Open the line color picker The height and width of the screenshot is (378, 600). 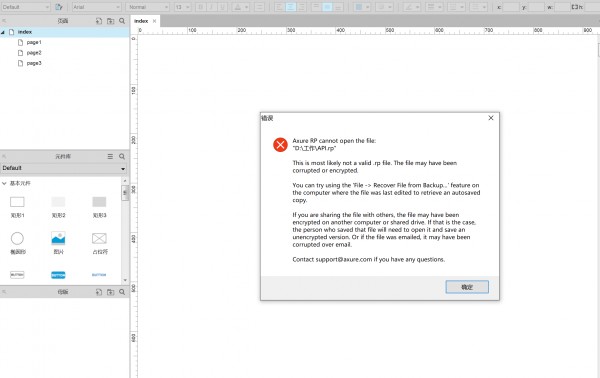click(x=411, y=7)
